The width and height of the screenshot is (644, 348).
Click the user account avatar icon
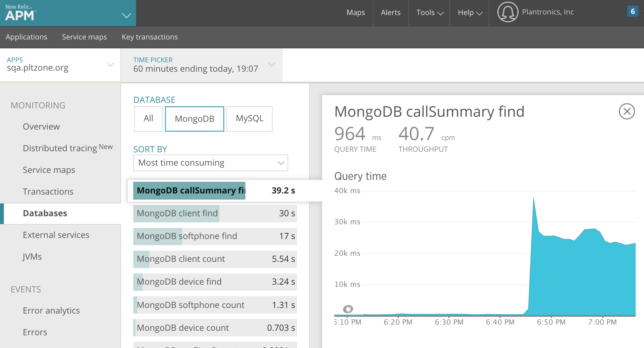click(507, 12)
